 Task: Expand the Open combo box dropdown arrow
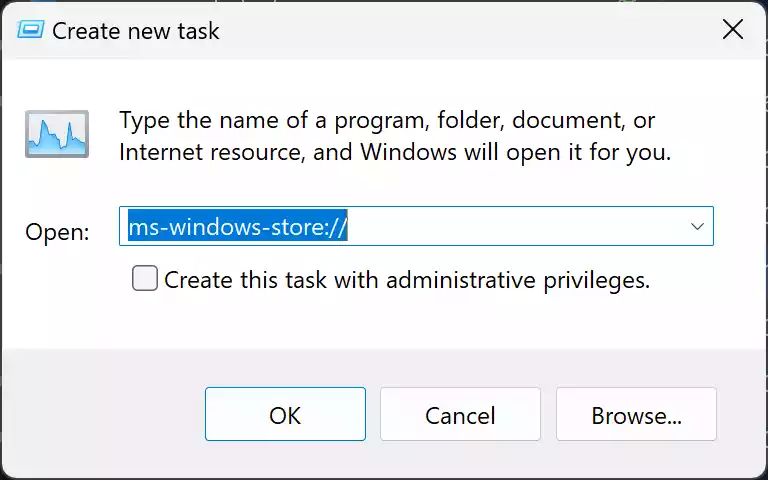pos(697,226)
